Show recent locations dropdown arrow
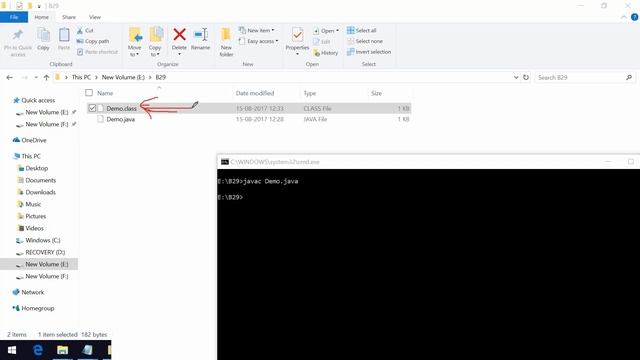This screenshot has height=360, width=640. click(x=36, y=77)
